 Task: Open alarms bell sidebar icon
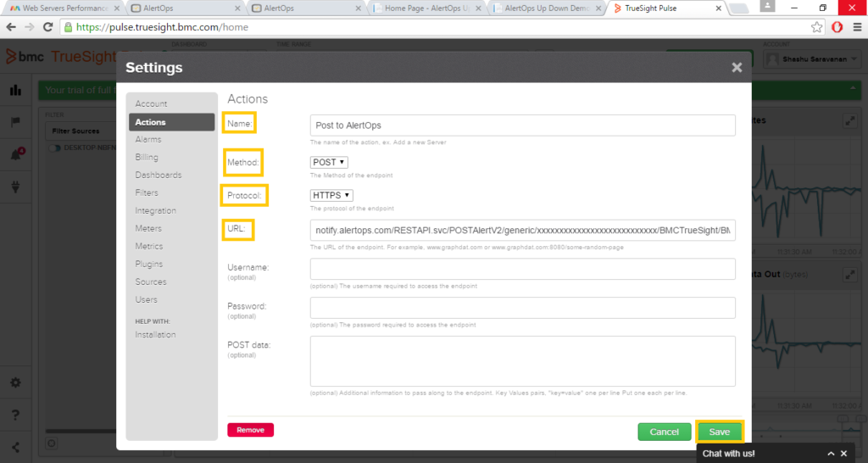pos(16,154)
